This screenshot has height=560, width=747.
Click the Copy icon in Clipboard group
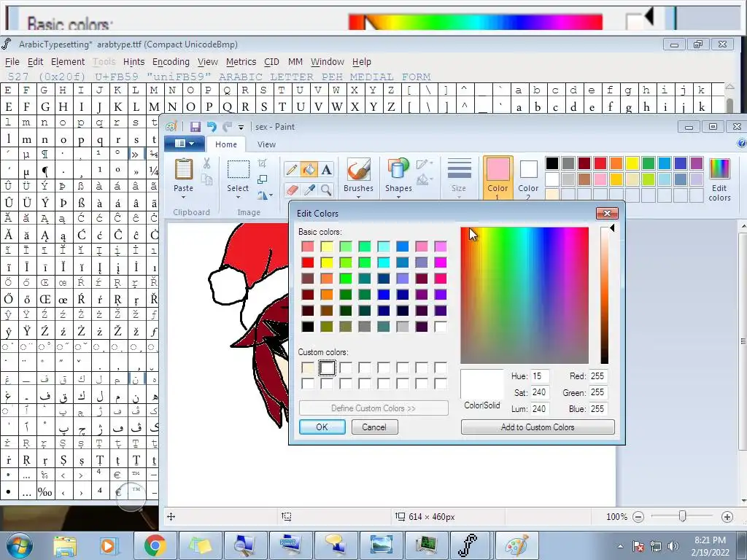pyautogui.click(x=206, y=179)
